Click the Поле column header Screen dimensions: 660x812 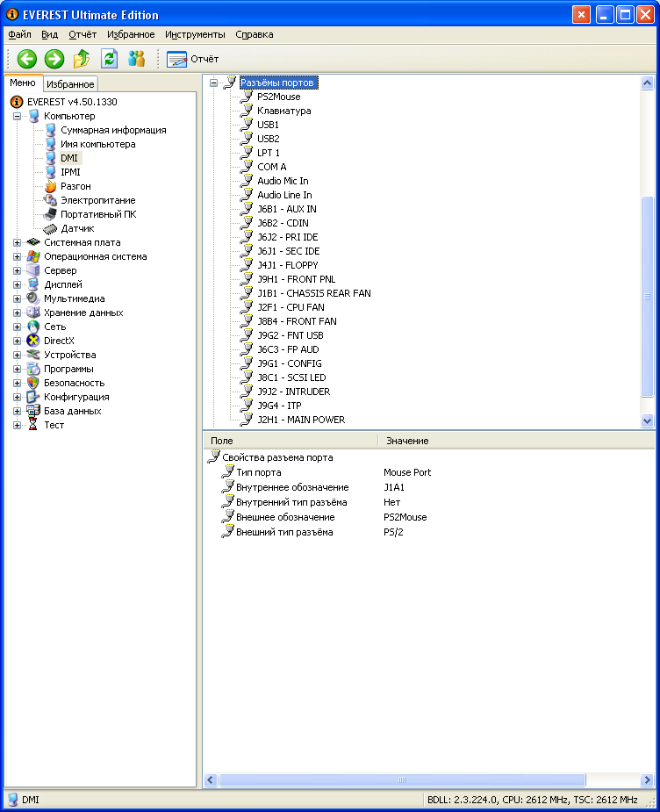coord(291,441)
